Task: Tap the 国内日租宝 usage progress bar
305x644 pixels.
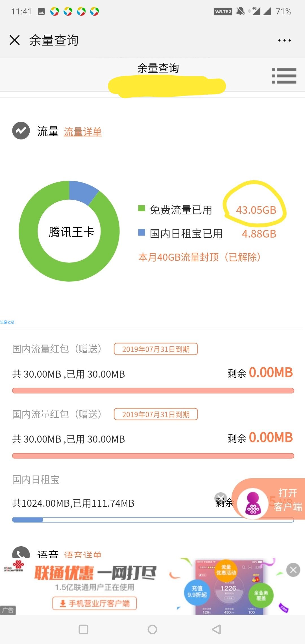Action: coord(153,520)
